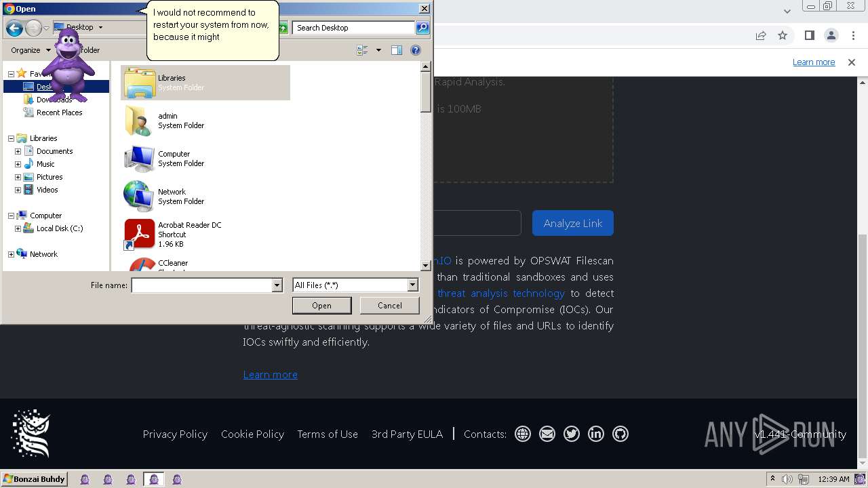Select the Computer icon in file list
The width and height of the screenshot is (868, 488).
click(140, 159)
